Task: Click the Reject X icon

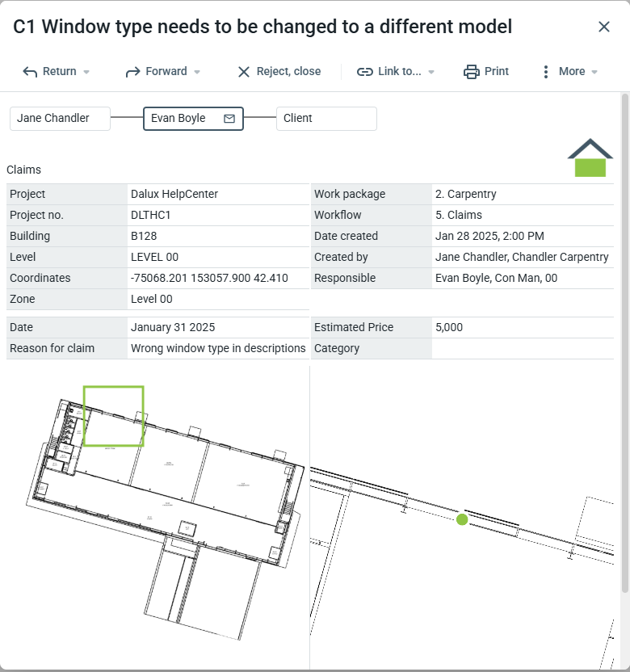Action: point(243,72)
